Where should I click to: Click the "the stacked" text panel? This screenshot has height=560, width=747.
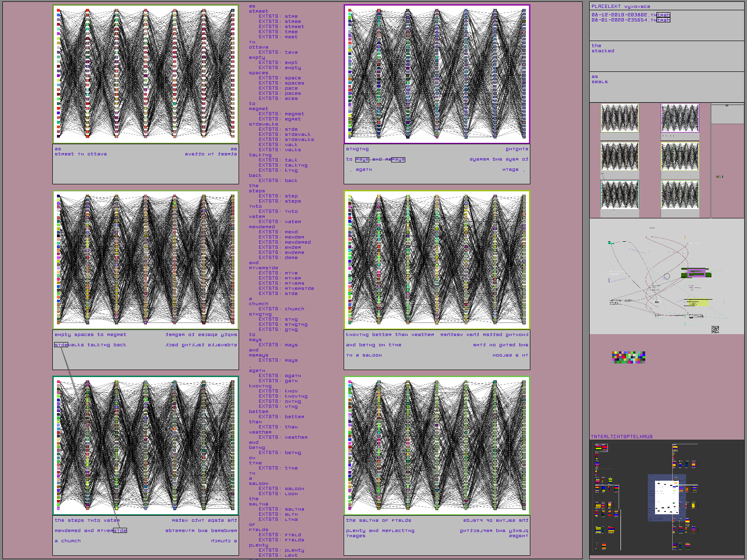tap(667, 56)
